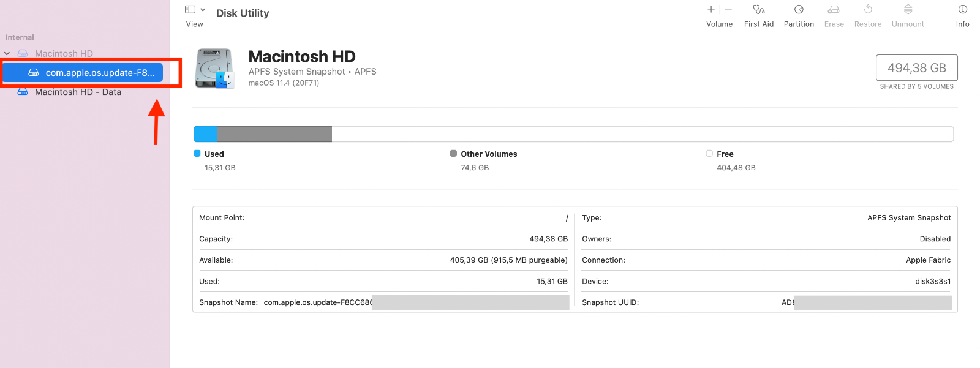Image resolution: width=980 pixels, height=368 pixels.
Task: Click the gray Other Volumes legend swatch
Action: click(x=453, y=154)
